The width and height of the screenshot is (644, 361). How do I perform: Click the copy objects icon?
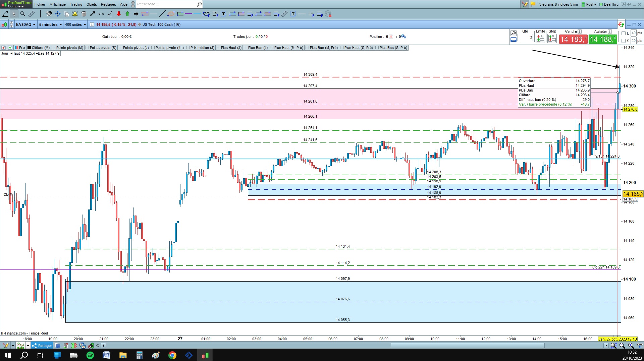pos(66,14)
